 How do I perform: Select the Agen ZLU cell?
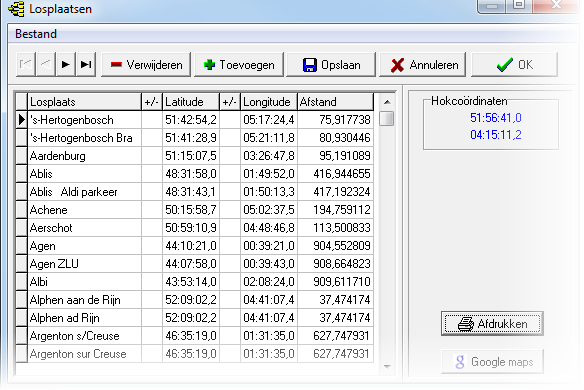[x=85, y=264]
